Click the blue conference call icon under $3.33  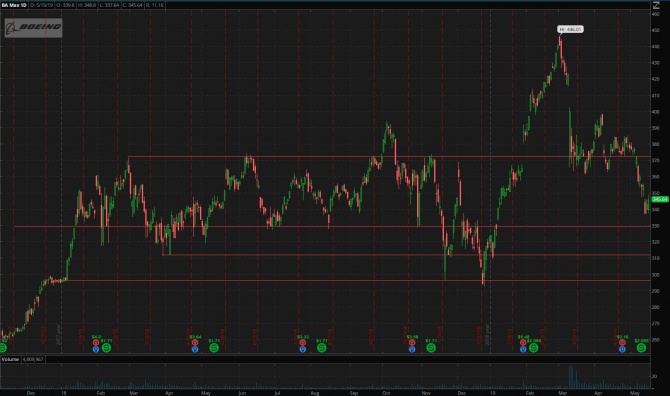click(x=303, y=349)
